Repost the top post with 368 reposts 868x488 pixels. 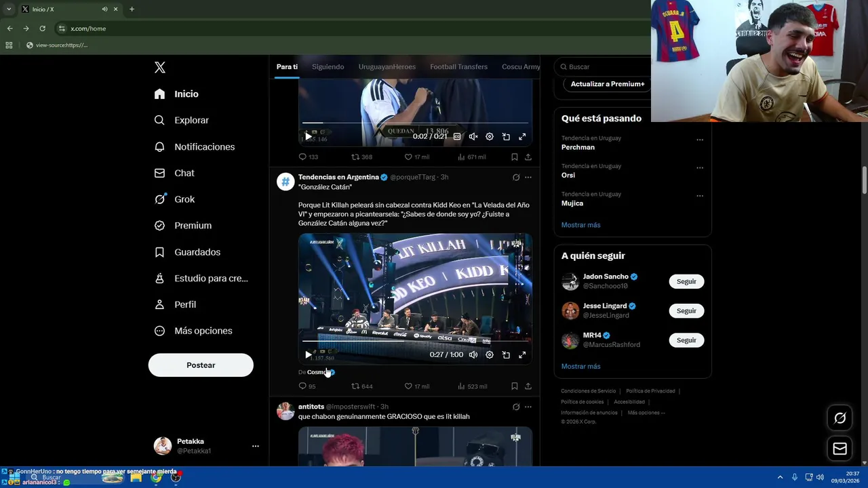coord(361,157)
